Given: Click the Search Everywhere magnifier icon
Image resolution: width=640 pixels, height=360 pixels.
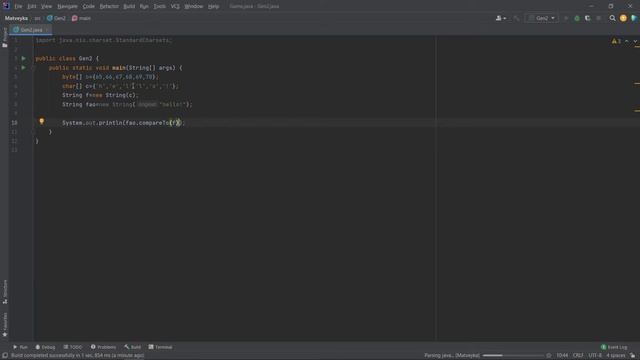Looking at the screenshot, I should tap(612, 18).
